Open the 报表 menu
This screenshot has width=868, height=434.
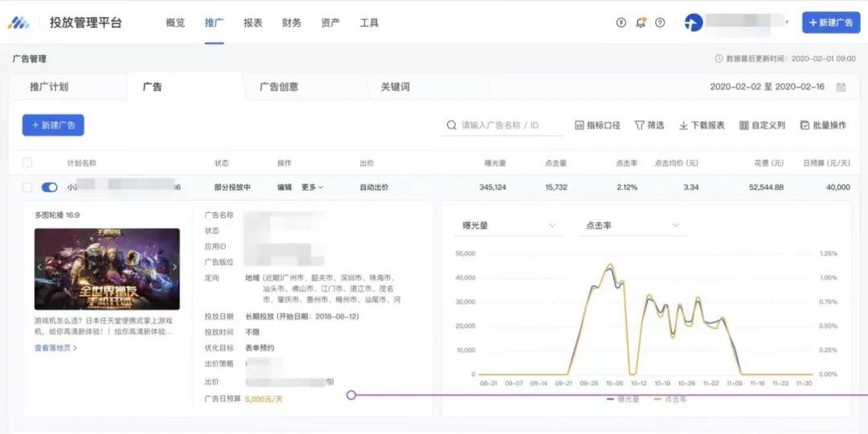tap(253, 23)
